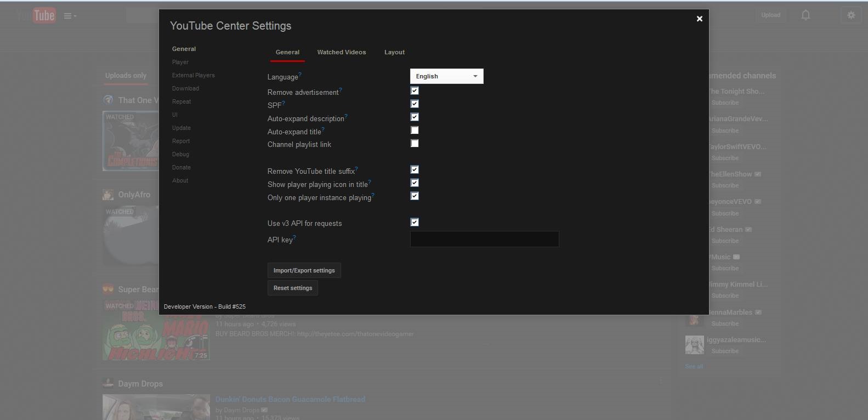Screen dimensions: 868x420
Task: Click Daym Drops channel avatar icon
Action: tap(108, 383)
